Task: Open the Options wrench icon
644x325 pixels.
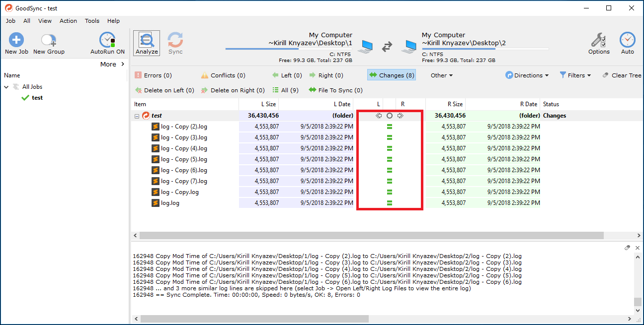Action: (x=599, y=43)
